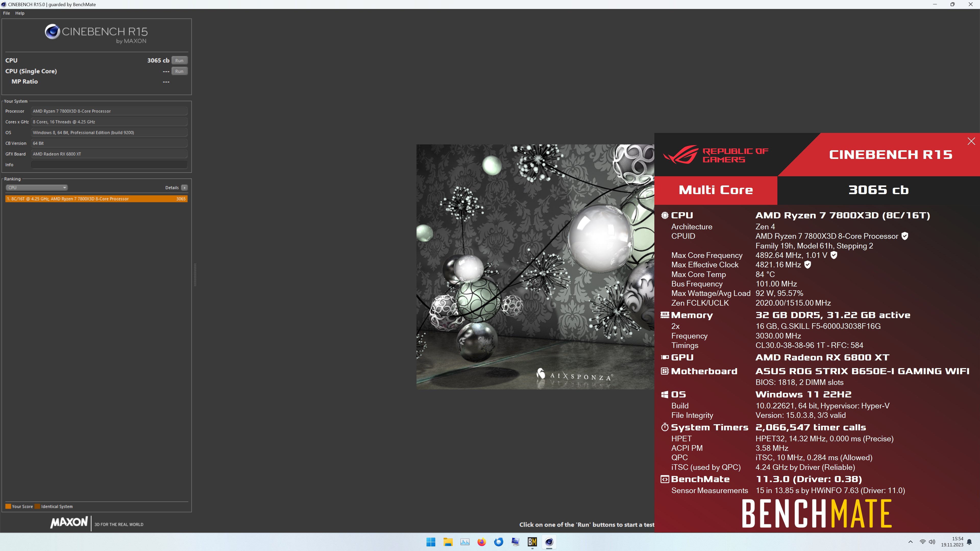Click the System Timers stopwatch icon

pyautogui.click(x=665, y=427)
